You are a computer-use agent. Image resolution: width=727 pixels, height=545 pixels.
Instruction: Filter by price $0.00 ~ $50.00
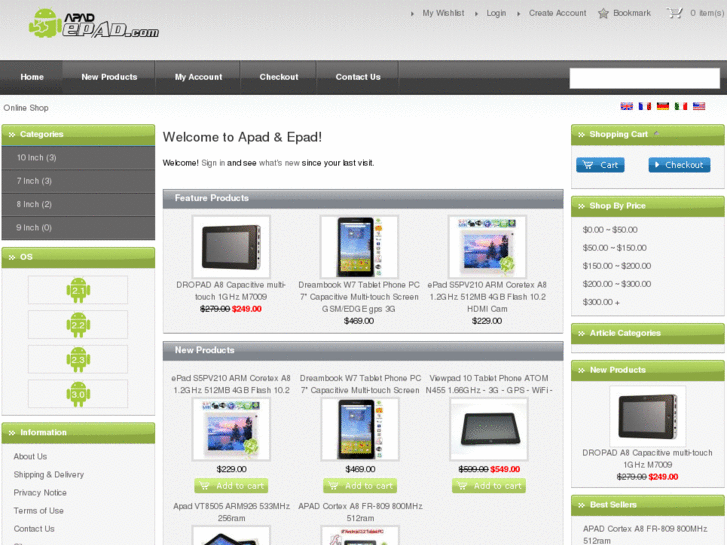click(610, 230)
